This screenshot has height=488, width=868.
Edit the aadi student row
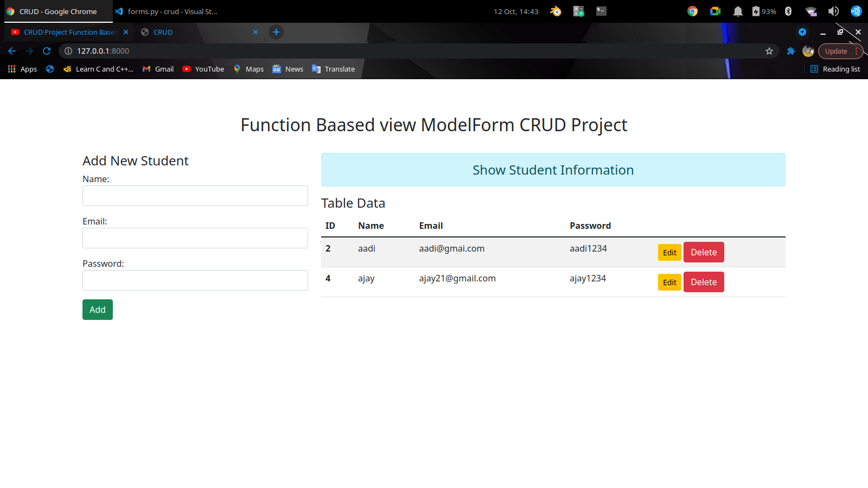669,253
